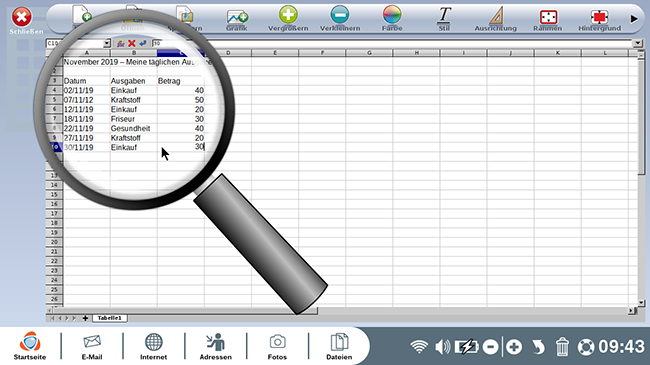Toggle the Wi-Fi status icon

point(419,346)
